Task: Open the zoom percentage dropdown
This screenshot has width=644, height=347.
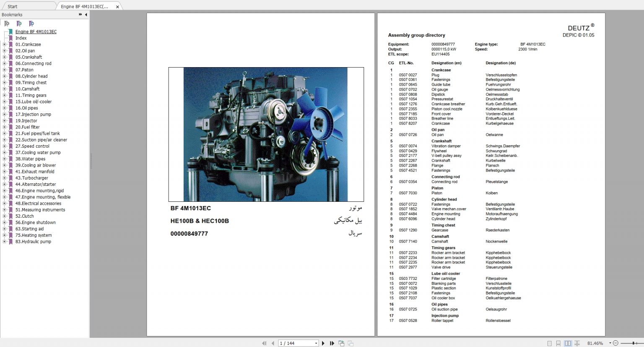Action: [610, 343]
